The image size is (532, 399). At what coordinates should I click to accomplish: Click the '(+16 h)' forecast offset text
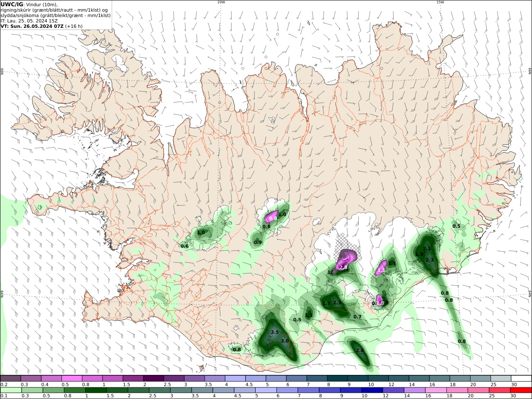pos(74,26)
